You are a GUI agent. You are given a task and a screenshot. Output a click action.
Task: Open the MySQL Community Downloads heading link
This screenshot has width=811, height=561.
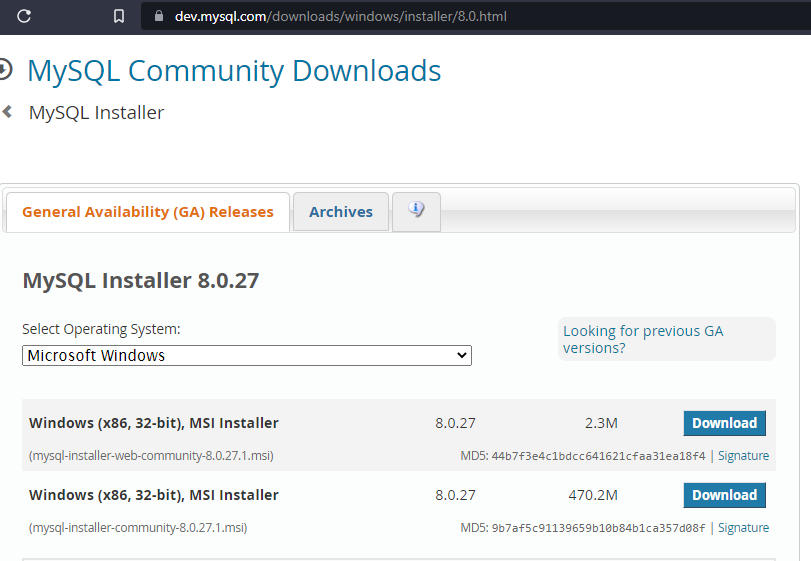234,71
